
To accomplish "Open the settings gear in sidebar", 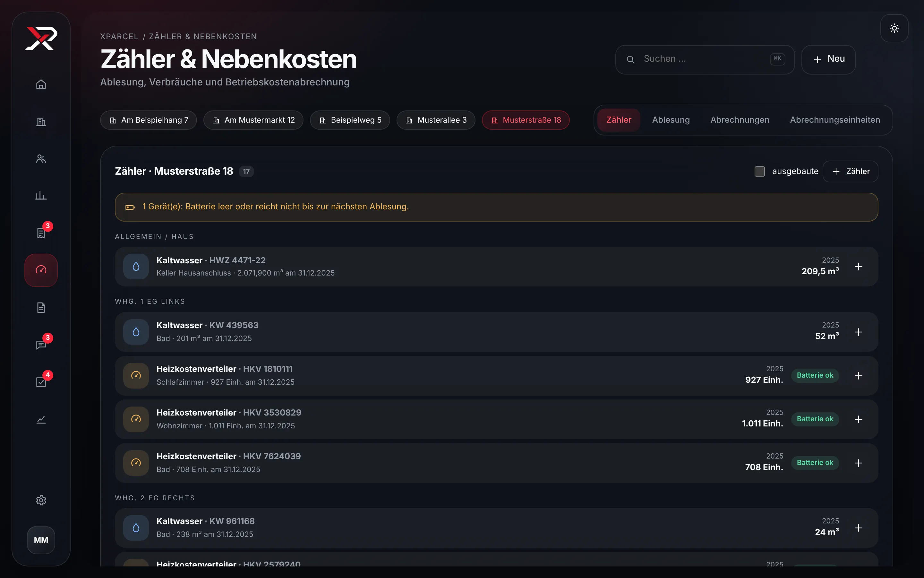I will (x=41, y=500).
